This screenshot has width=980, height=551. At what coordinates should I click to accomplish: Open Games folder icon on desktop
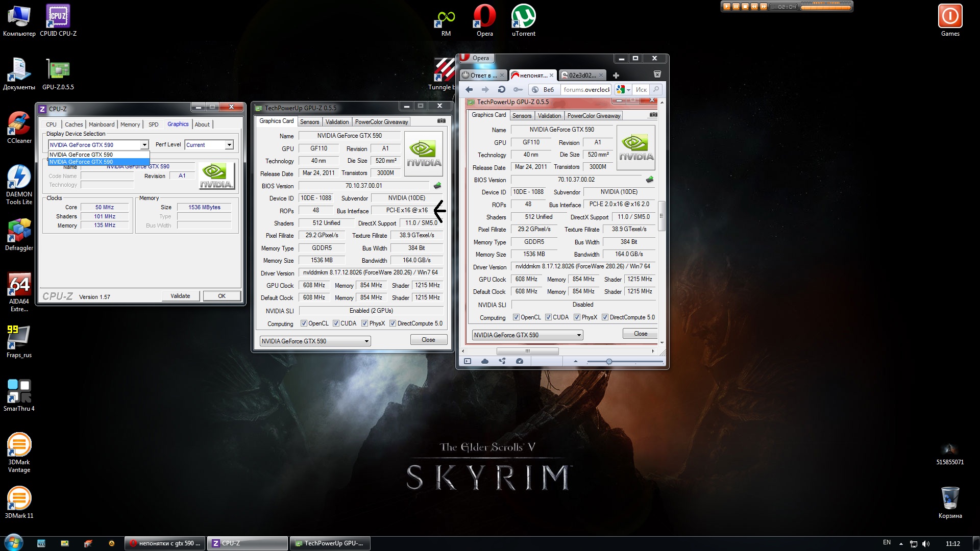950,19
